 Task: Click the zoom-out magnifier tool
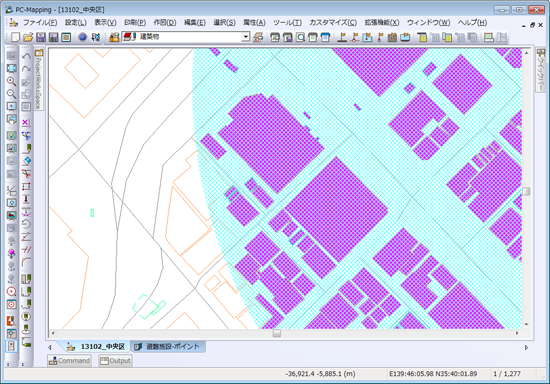pyautogui.click(x=12, y=94)
